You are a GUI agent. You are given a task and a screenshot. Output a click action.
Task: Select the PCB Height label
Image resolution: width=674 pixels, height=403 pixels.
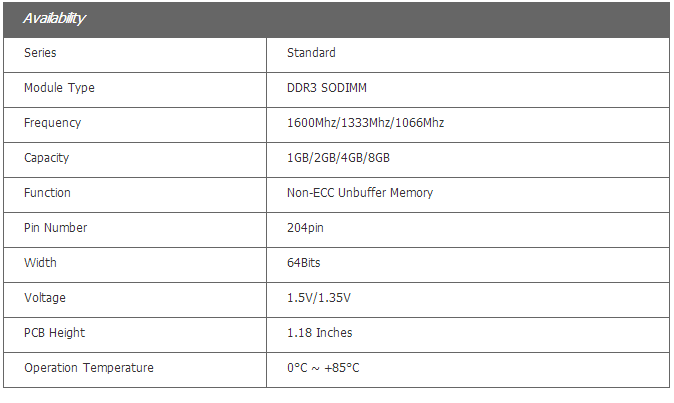pos(55,333)
